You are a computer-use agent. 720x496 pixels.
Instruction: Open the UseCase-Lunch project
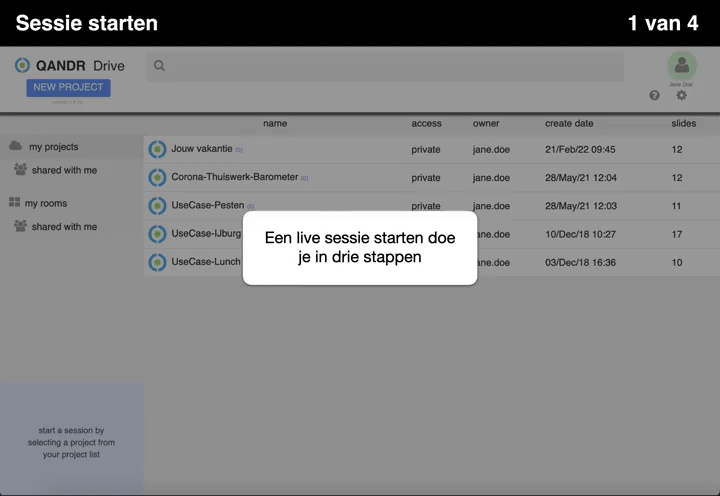tap(206, 262)
